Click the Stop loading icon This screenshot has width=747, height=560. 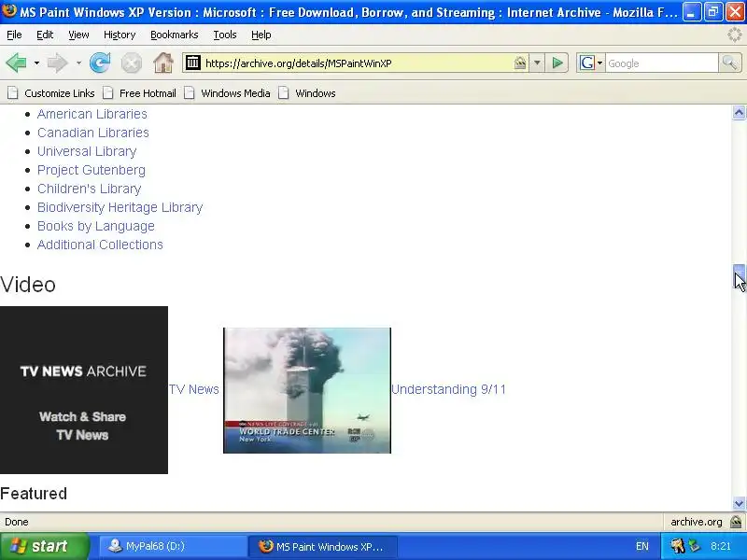pyautogui.click(x=131, y=63)
